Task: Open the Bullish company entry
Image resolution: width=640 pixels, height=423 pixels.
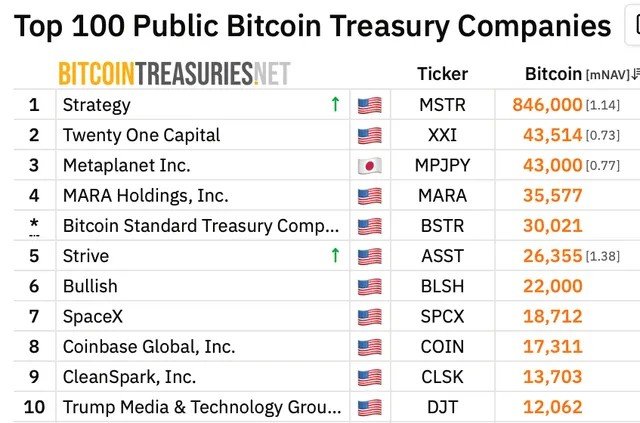Action: tap(90, 286)
